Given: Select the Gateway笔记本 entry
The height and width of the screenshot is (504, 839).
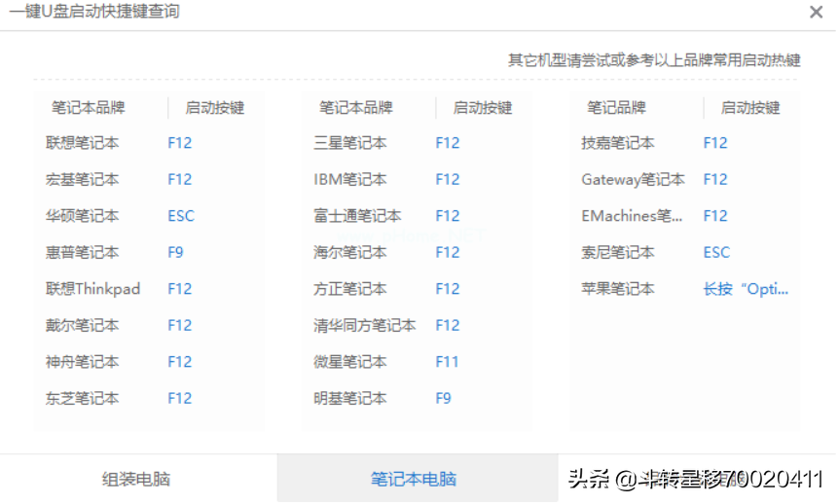Looking at the screenshot, I should (x=633, y=179).
